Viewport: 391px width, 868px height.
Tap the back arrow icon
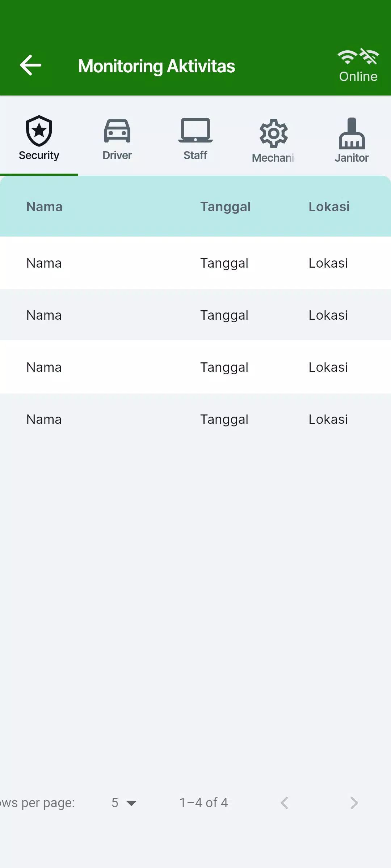[x=30, y=65]
